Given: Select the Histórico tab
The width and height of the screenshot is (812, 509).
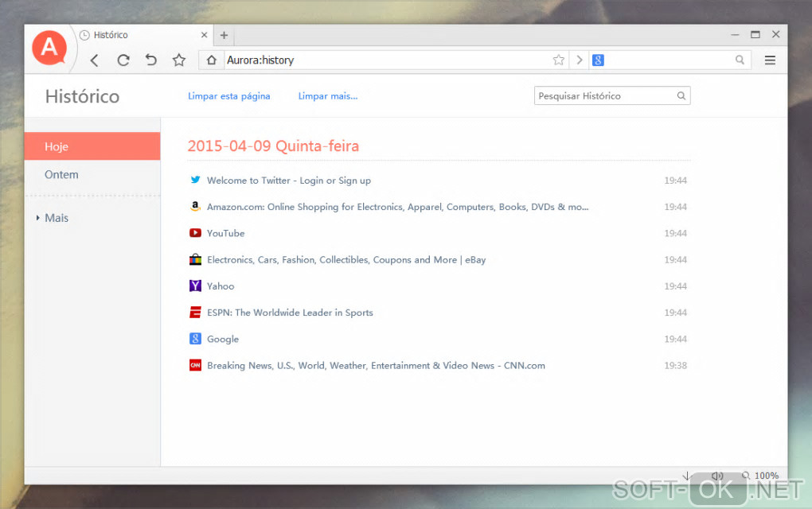Looking at the screenshot, I should pos(143,35).
